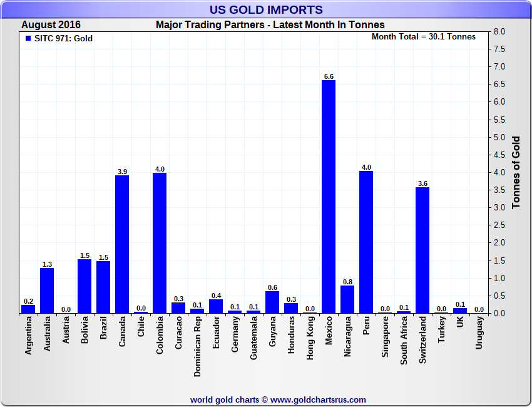Click the Month Total = 30.1 Tonnes label
Viewport: 532px width, 407px height.
point(424,37)
